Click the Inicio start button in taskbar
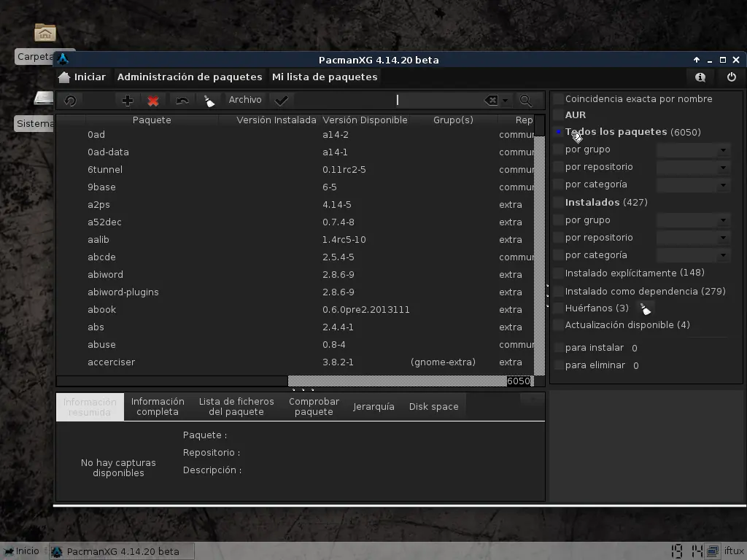This screenshot has width=747, height=560. click(22, 551)
